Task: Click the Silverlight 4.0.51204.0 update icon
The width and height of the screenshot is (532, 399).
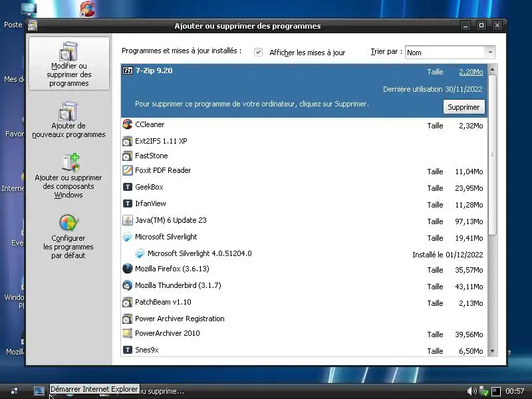Action: click(x=140, y=253)
